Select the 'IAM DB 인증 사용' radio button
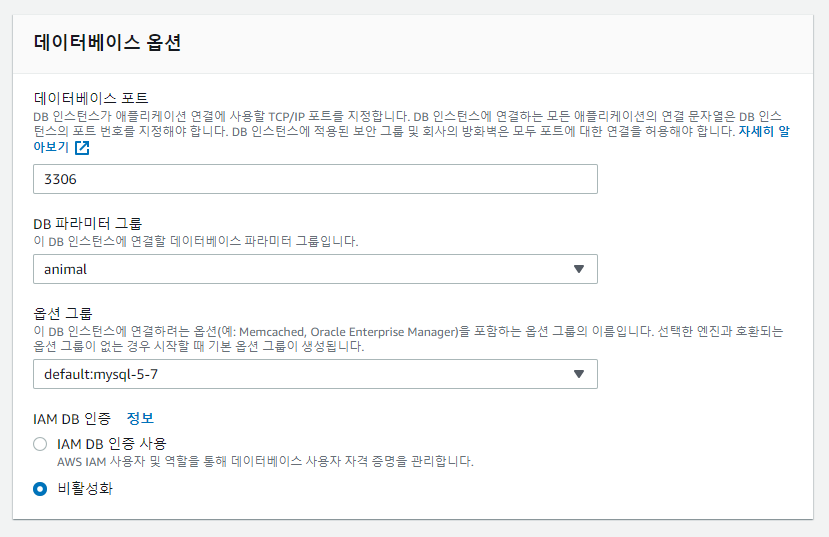The width and height of the screenshot is (829, 537). (x=40, y=444)
